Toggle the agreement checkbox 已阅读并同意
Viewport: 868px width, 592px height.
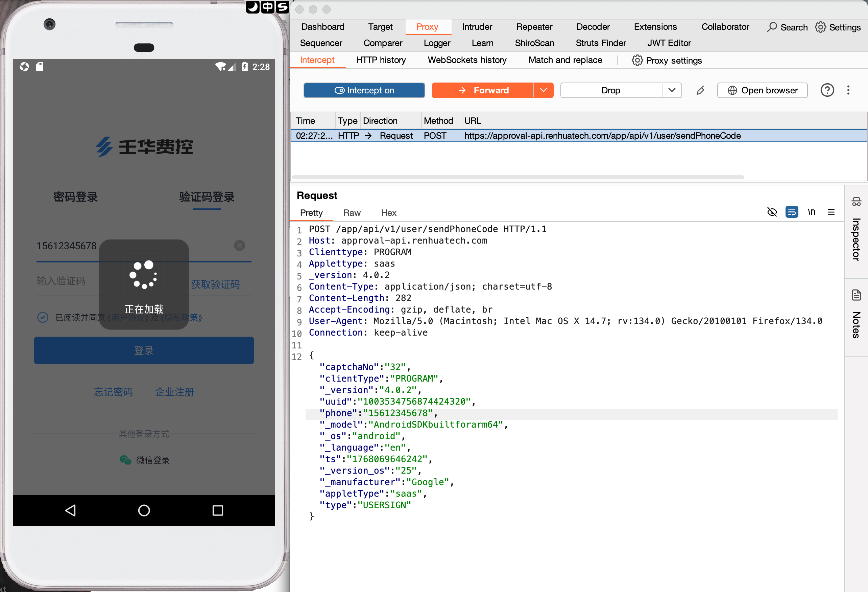pos(43,317)
